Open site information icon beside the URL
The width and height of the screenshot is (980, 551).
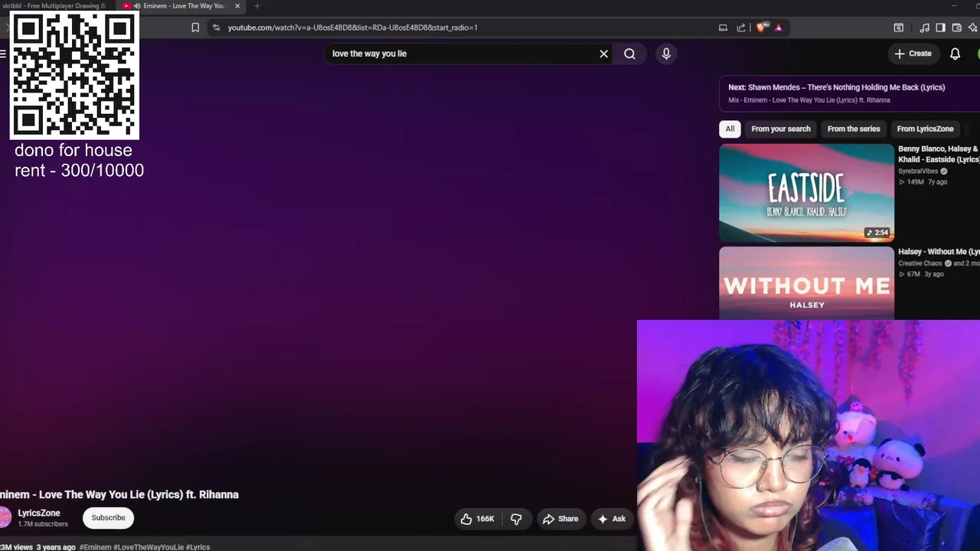[x=216, y=28]
